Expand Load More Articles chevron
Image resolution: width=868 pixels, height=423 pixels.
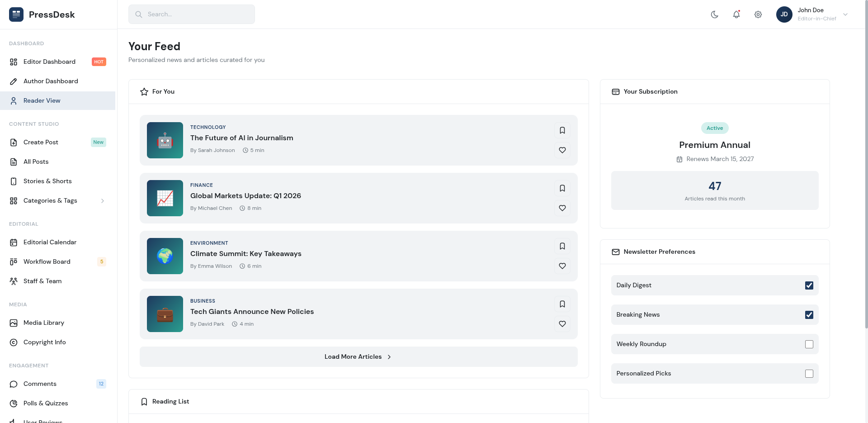click(x=389, y=356)
